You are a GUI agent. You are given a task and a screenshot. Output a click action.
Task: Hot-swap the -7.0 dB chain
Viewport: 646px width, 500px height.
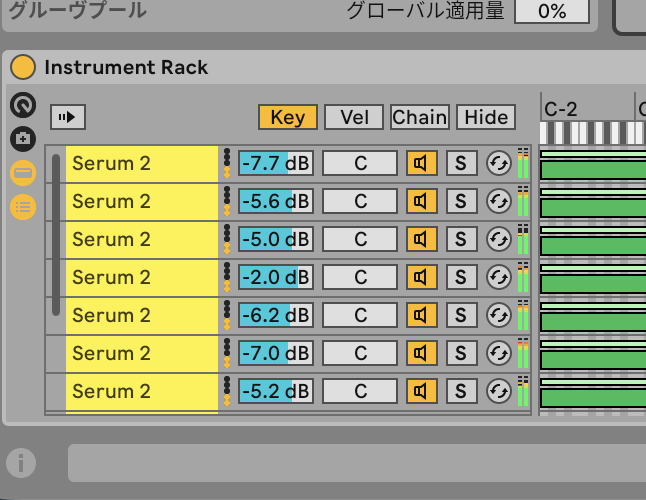[x=499, y=353]
